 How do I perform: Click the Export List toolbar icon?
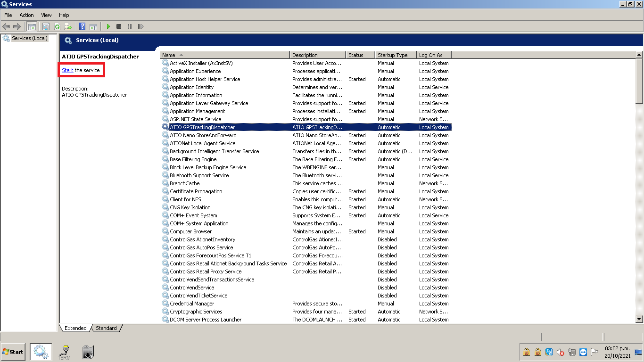click(x=68, y=27)
